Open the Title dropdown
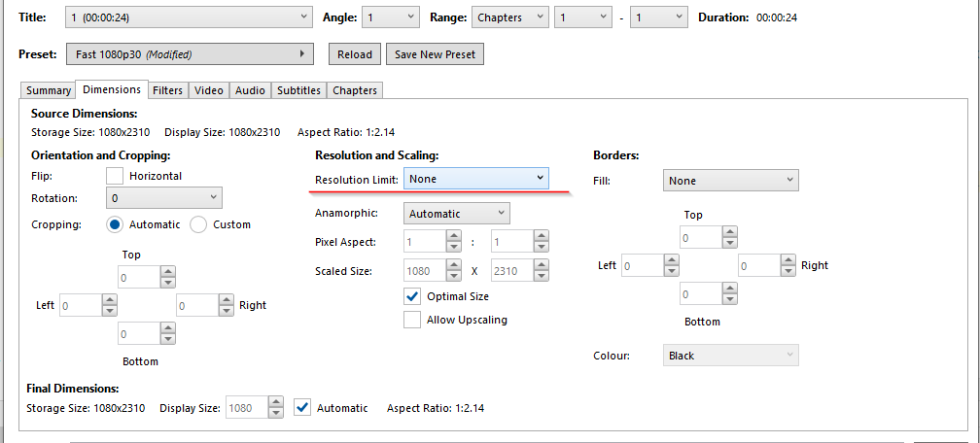 pyautogui.click(x=189, y=17)
